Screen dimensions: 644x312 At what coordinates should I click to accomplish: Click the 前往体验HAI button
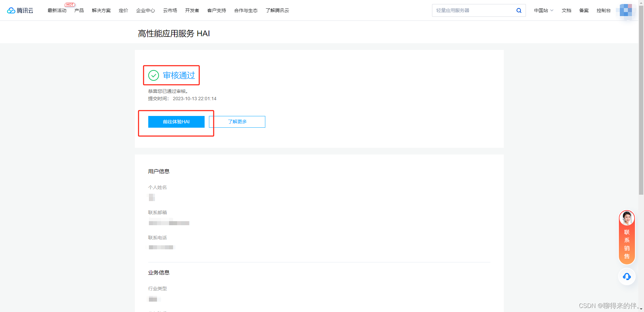point(176,122)
